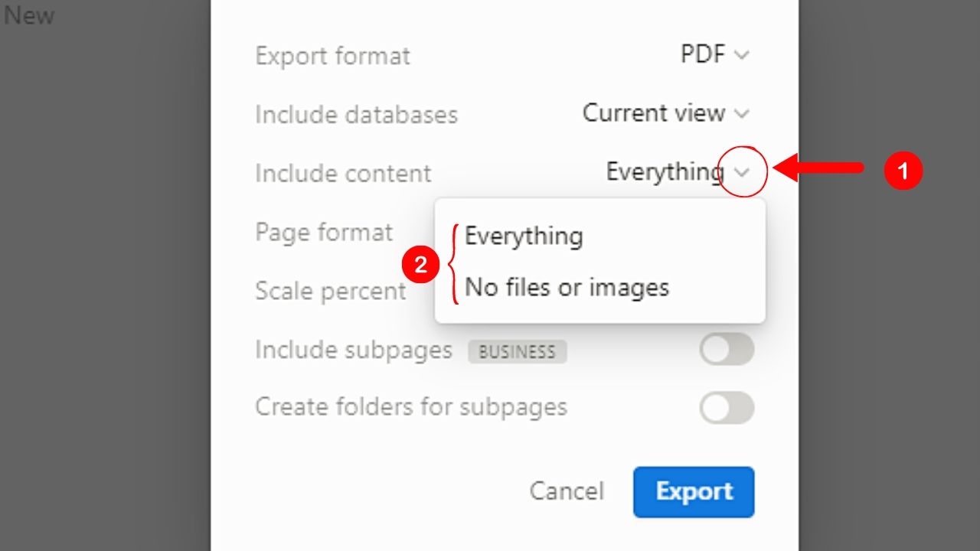Click the New label in top-left corner

[x=29, y=15]
